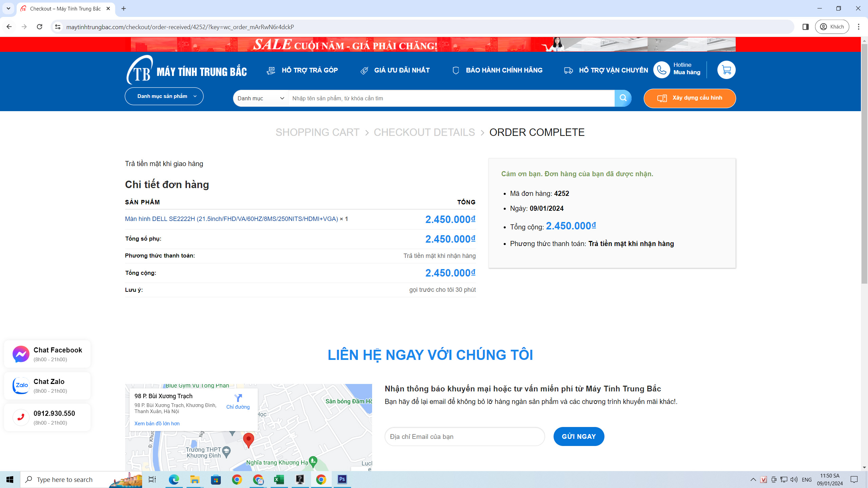This screenshot has width=868, height=488.
Task: Click Xây dựng cấu hình button
Action: 690,98
